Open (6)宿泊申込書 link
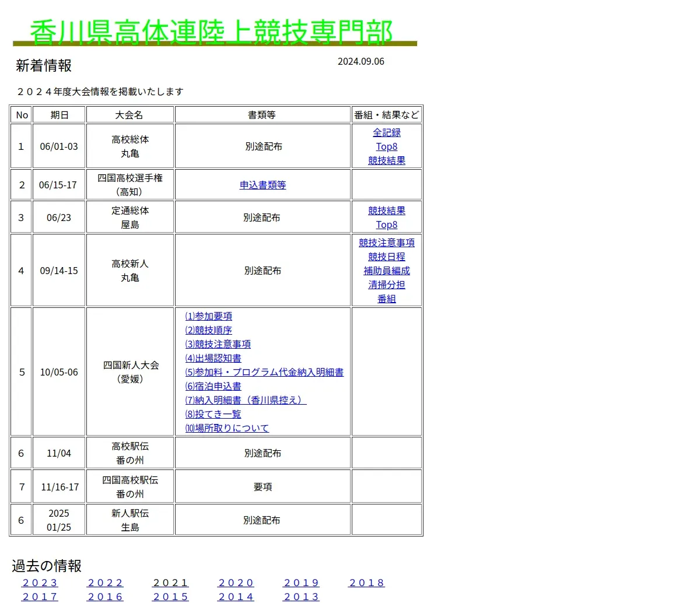This screenshot has width=700, height=603. click(213, 386)
